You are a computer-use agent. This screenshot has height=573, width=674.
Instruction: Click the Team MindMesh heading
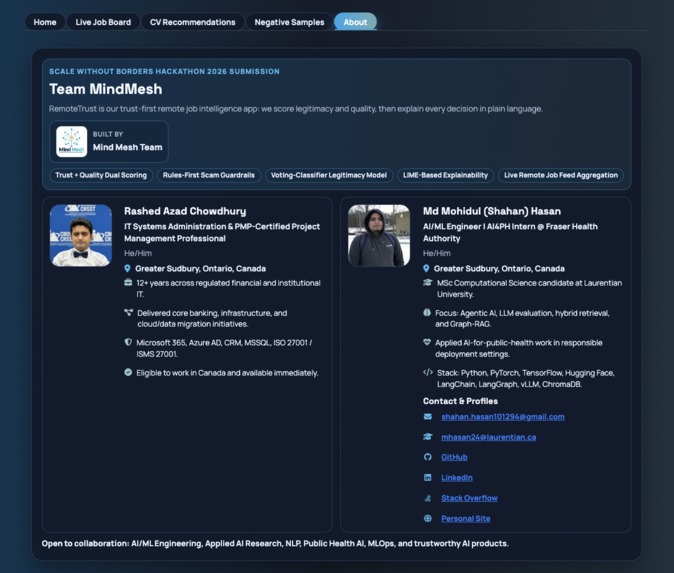click(106, 89)
